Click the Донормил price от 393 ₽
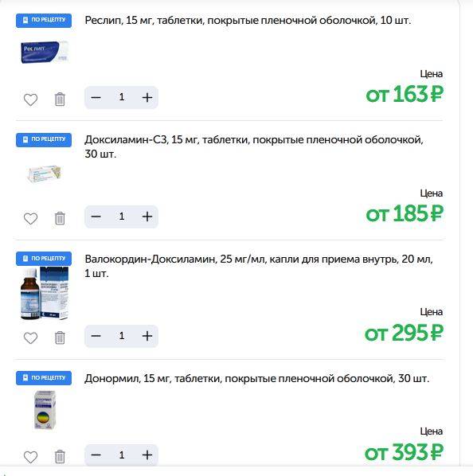Viewport: 473px width, 476px height. [404, 453]
